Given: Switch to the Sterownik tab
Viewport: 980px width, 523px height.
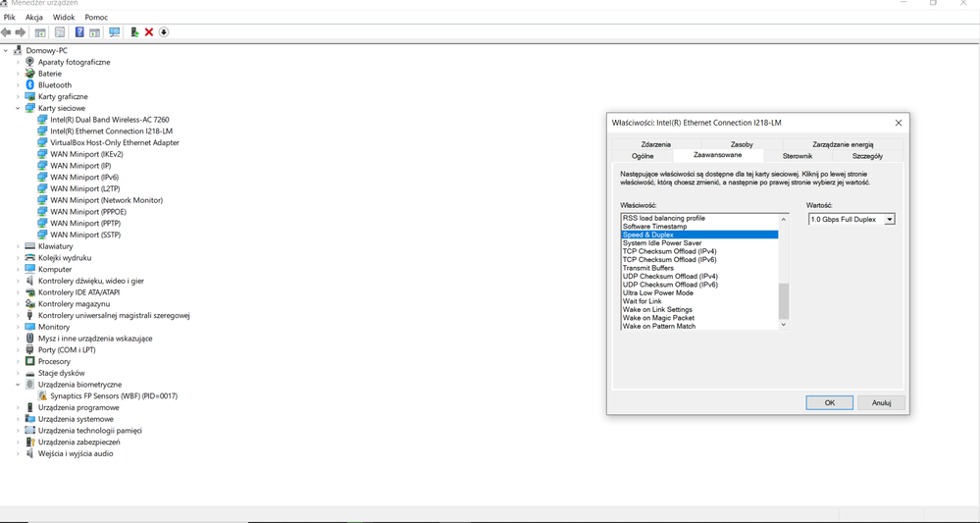Looking at the screenshot, I should (x=797, y=156).
